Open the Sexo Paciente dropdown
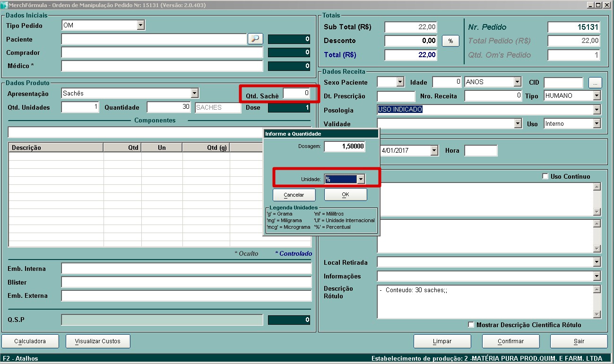 click(x=400, y=82)
